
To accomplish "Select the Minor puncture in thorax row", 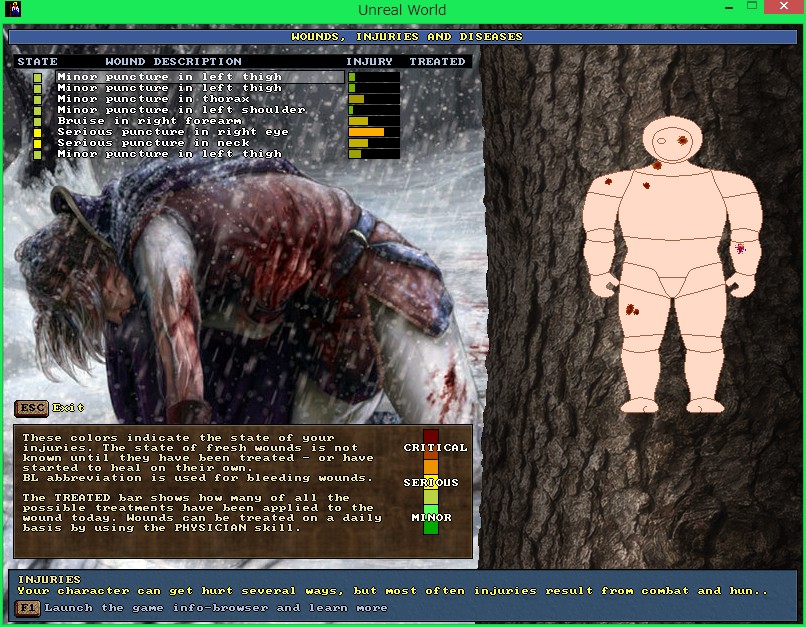I will pyautogui.click(x=153, y=99).
